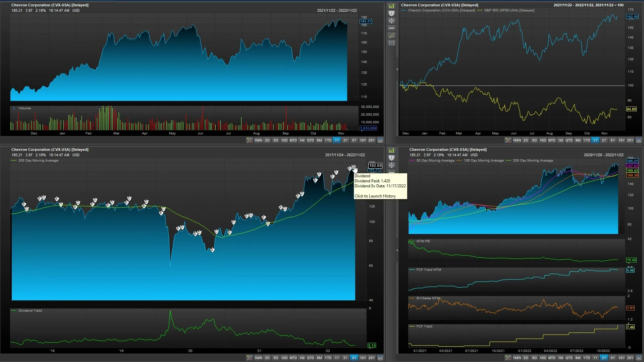The width and height of the screenshot is (644, 362).
Task: Open calendar date picker under dividend yield chart
Action: tap(380, 358)
